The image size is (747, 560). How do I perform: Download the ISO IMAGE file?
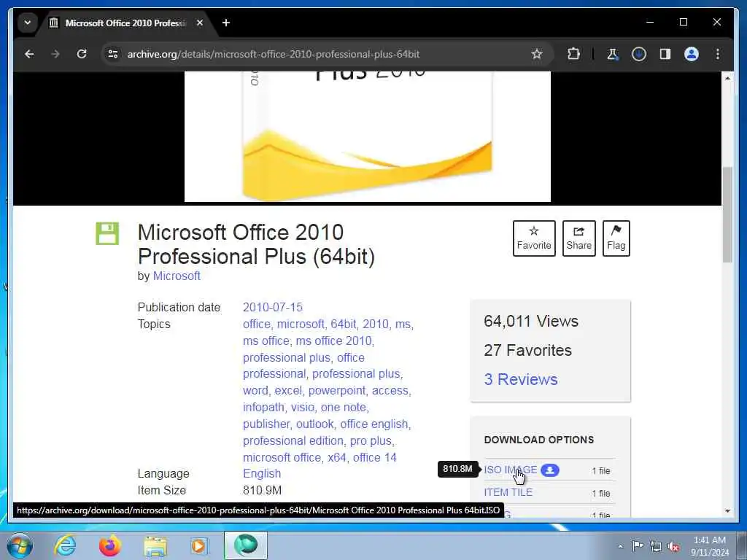click(510, 470)
